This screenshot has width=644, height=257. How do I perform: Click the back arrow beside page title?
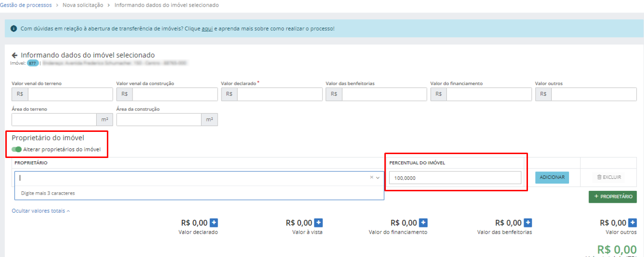pyautogui.click(x=15, y=55)
